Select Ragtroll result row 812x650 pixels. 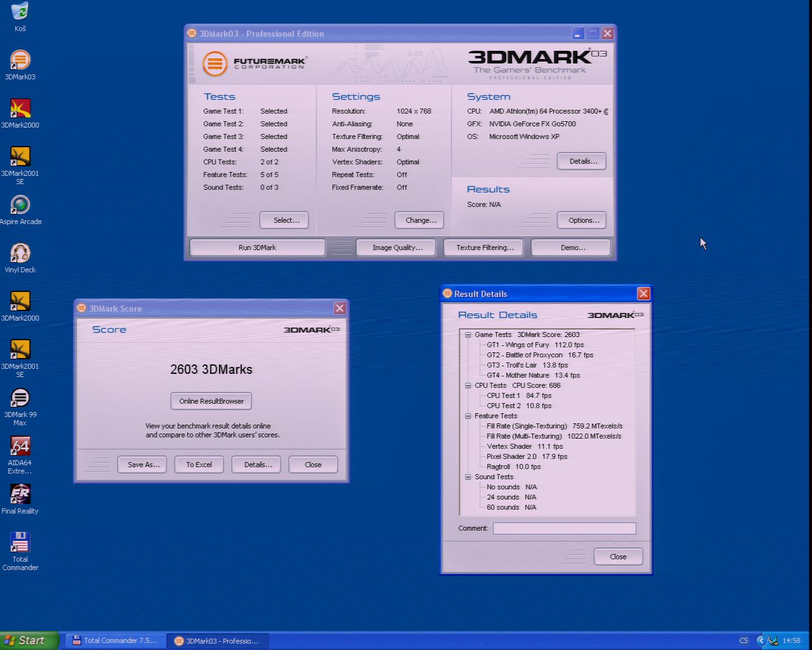pos(514,467)
